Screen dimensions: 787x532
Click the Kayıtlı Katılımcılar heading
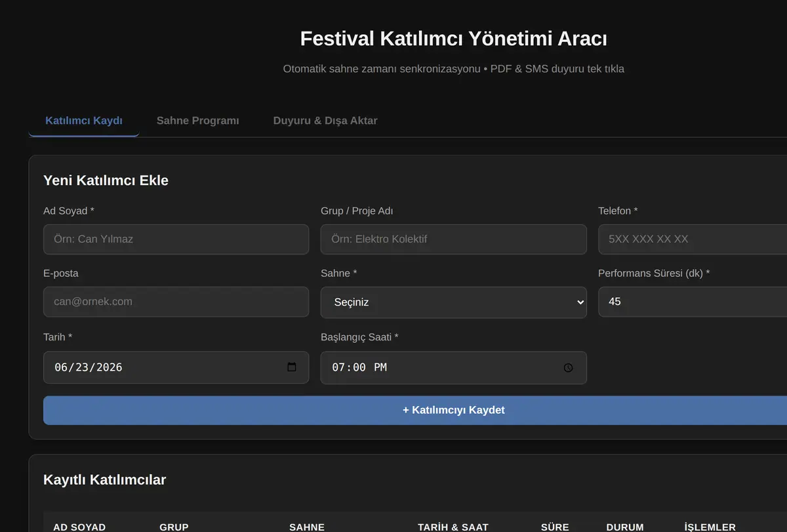105,480
